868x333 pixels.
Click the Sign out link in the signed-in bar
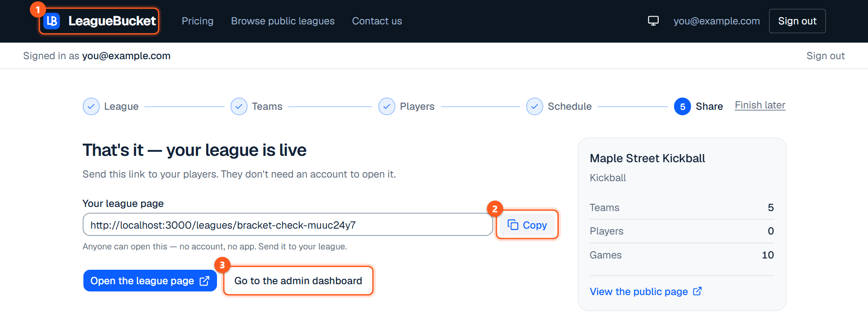pyautogui.click(x=826, y=56)
